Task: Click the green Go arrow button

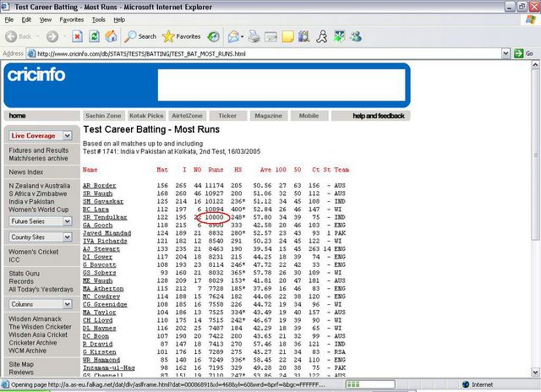Action: [518, 53]
